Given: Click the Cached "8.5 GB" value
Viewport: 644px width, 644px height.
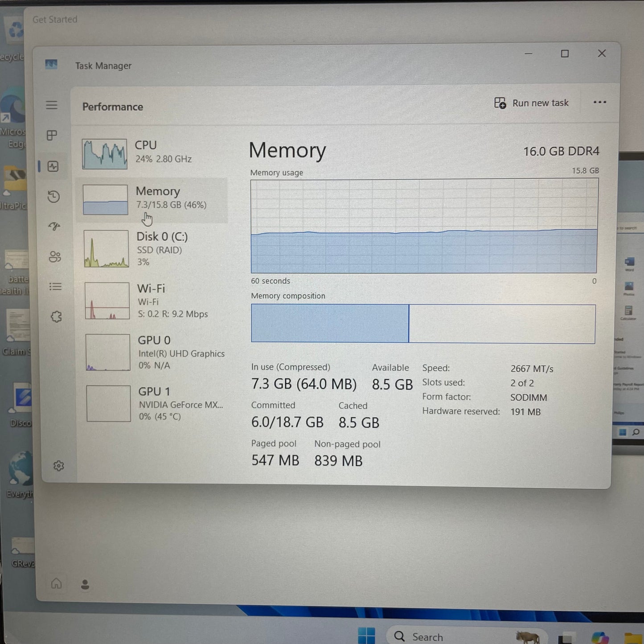Looking at the screenshot, I should (x=359, y=422).
